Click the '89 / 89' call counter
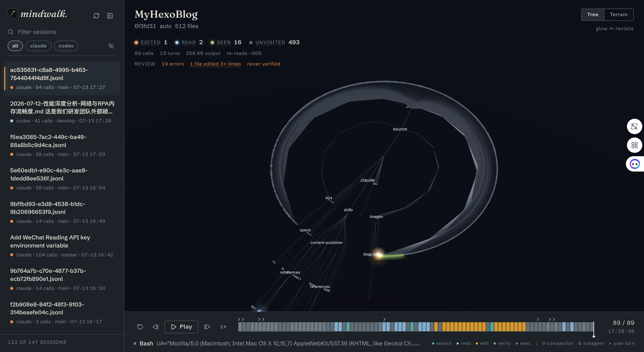Image resolution: width=644 pixels, height=352 pixels. (x=623, y=323)
